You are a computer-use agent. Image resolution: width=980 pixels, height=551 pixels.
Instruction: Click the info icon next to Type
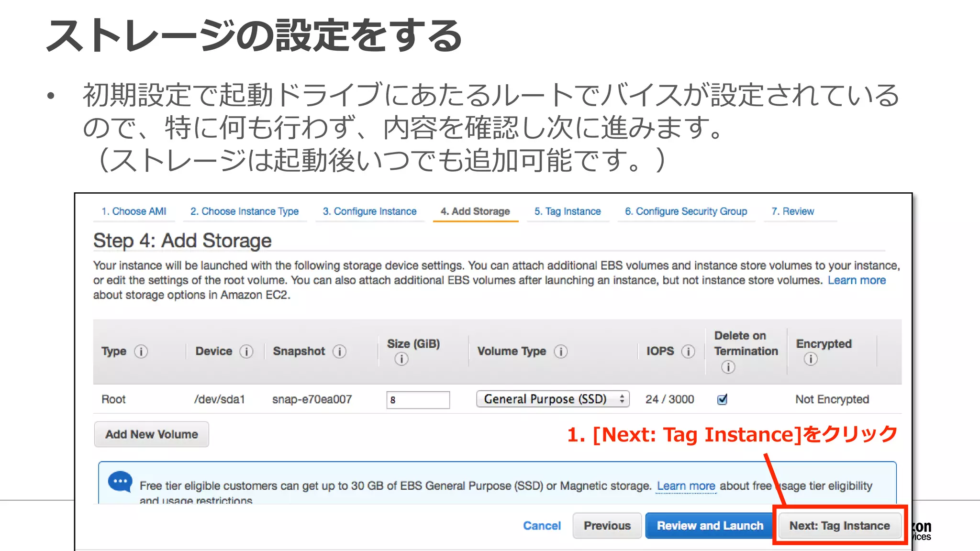(x=141, y=352)
